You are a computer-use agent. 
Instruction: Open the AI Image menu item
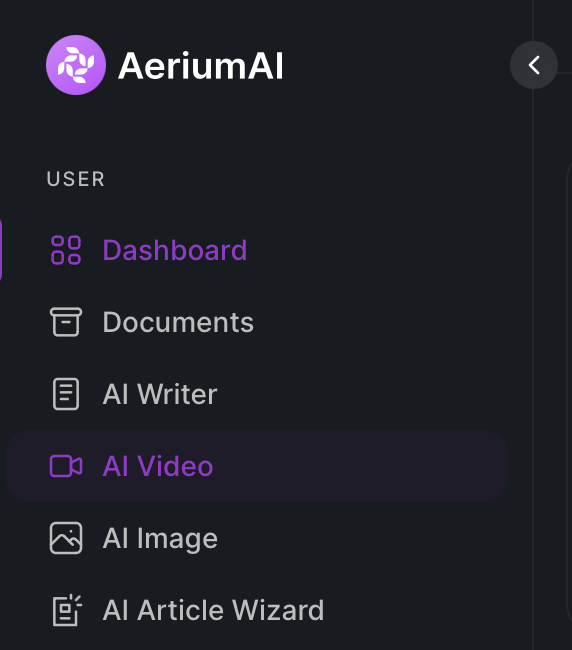click(160, 538)
